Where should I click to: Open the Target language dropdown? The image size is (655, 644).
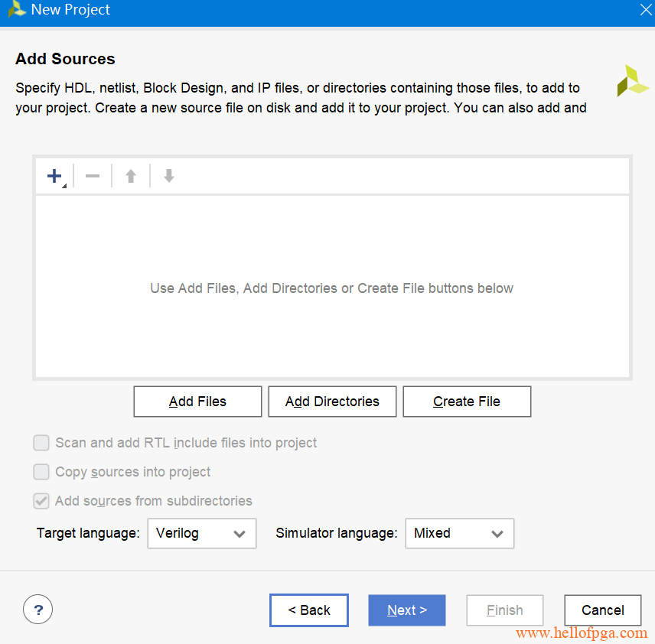click(202, 533)
